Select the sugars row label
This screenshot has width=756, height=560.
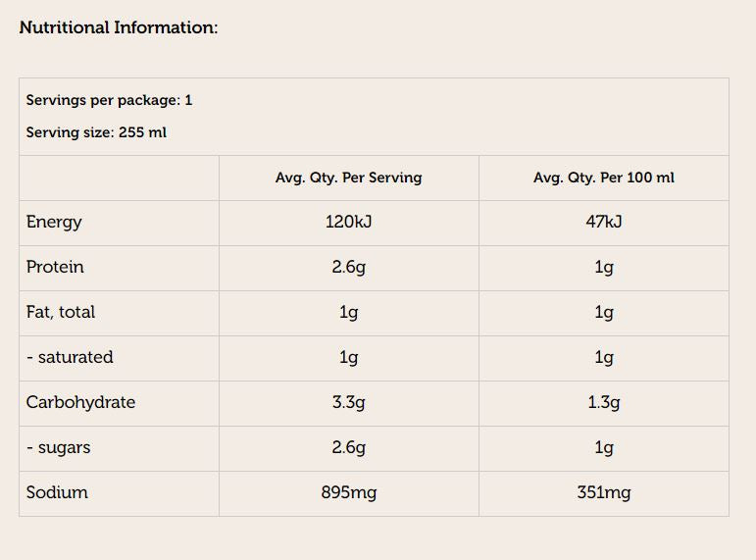point(59,447)
